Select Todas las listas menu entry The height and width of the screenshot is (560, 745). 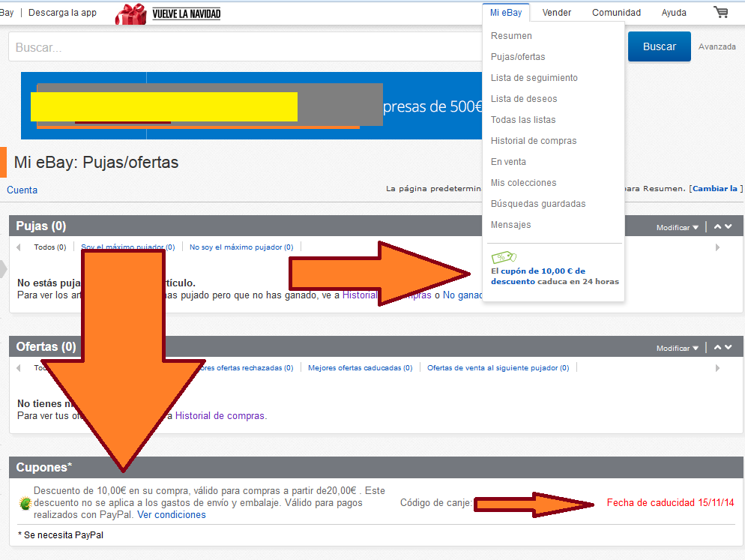(x=523, y=119)
